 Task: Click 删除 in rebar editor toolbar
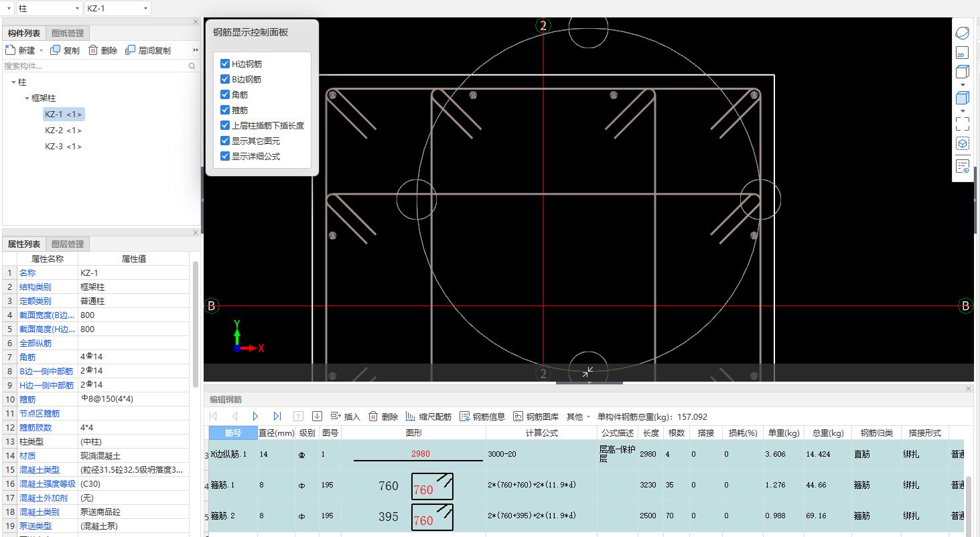coord(383,416)
